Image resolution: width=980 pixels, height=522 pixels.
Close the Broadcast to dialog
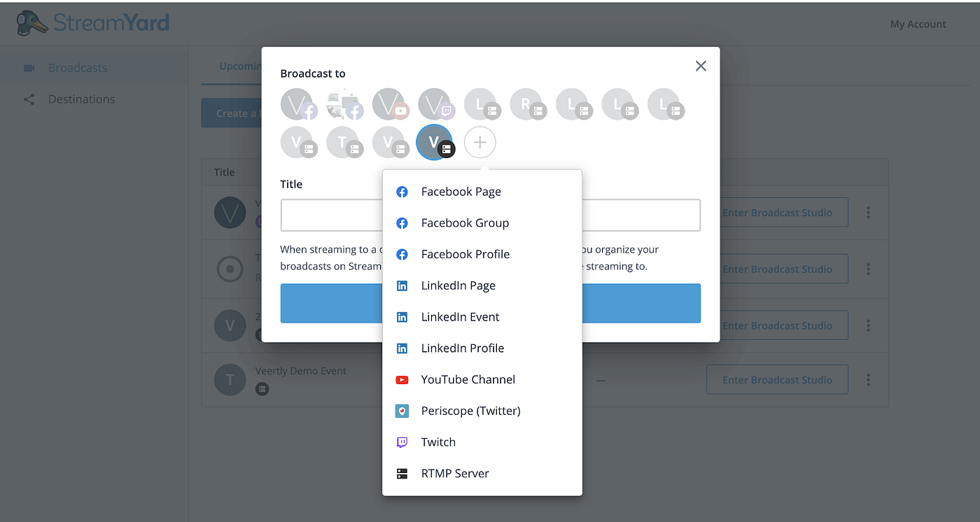point(701,66)
